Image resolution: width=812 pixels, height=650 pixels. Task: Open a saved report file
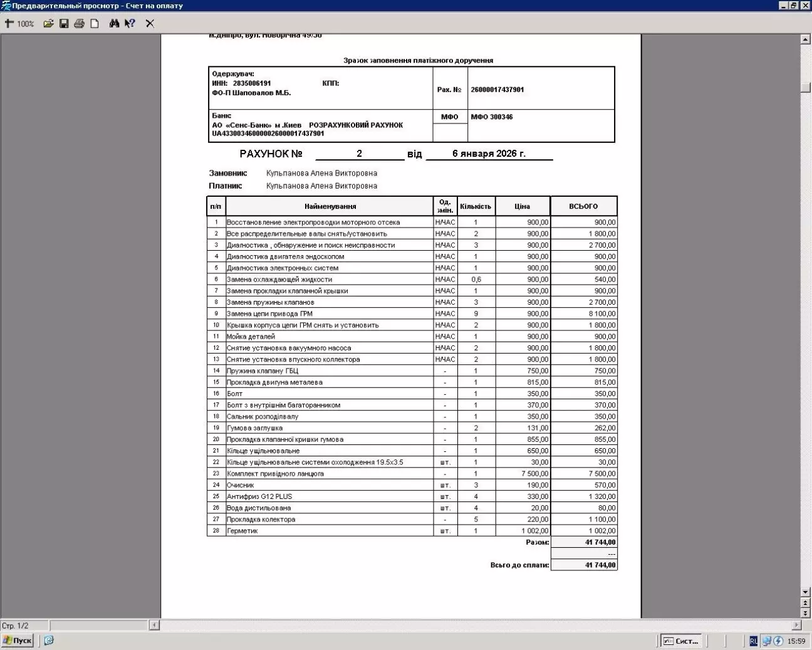click(48, 24)
